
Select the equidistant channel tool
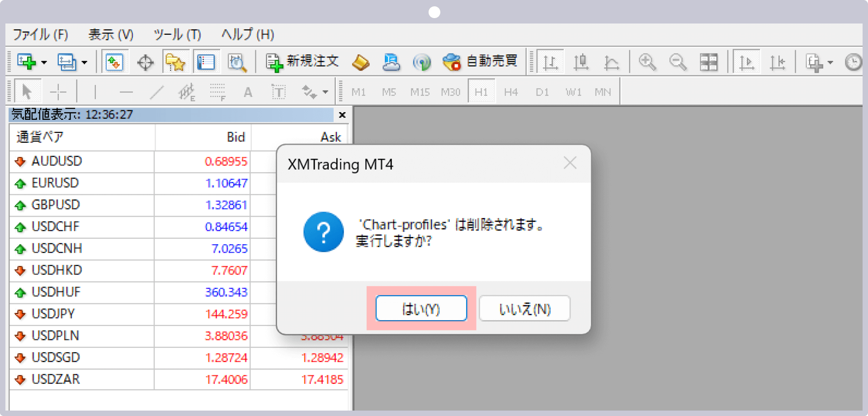point(187,92)
